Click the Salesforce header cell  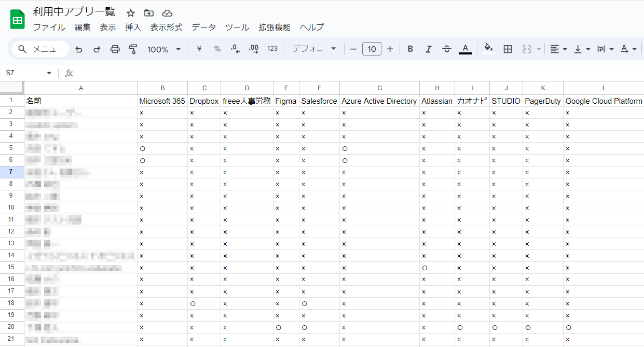pos(319,101)
